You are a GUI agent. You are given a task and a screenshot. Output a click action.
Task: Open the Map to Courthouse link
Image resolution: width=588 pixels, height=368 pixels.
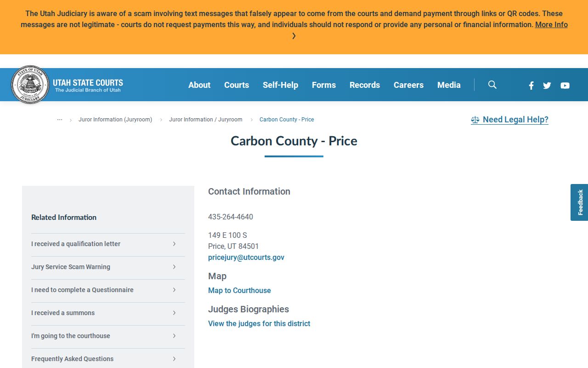tap(239, 291)
